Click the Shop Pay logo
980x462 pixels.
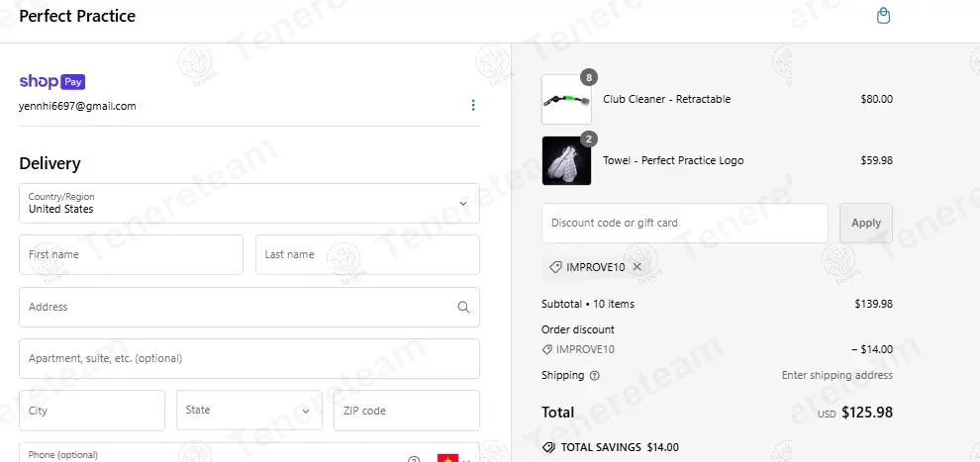click(x=51, y=82)
